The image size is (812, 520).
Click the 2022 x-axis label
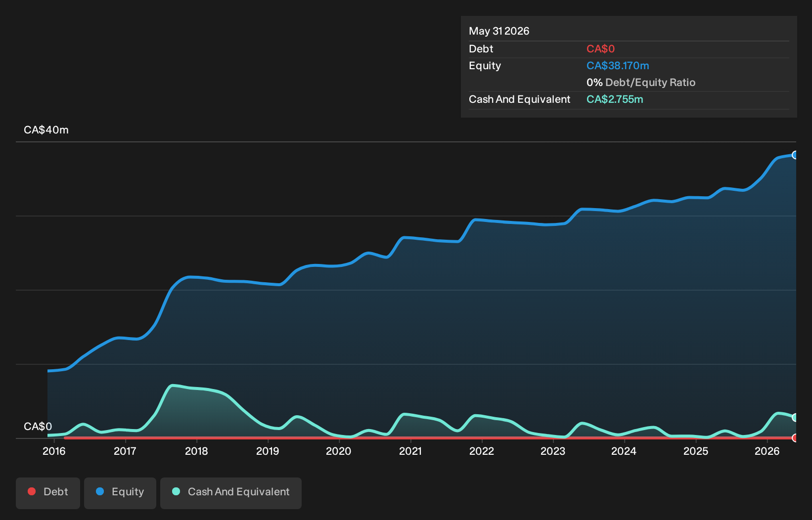(x=482, y=451)
